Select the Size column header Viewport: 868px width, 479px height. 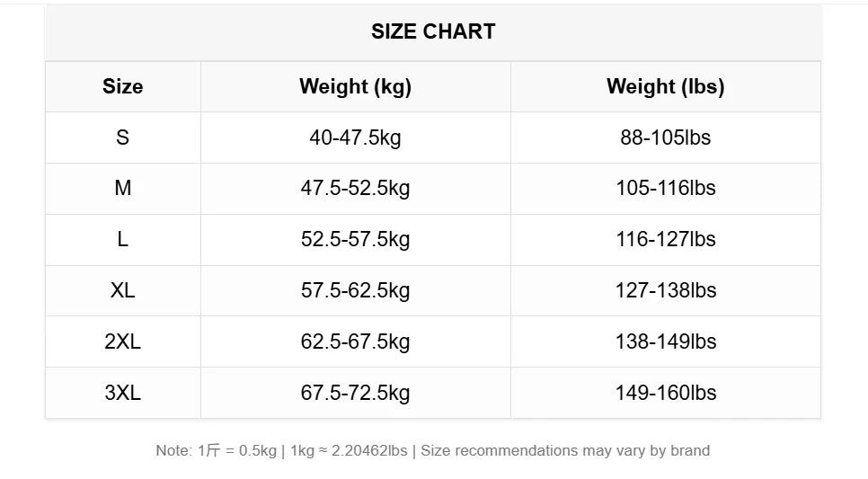(122, 86)
